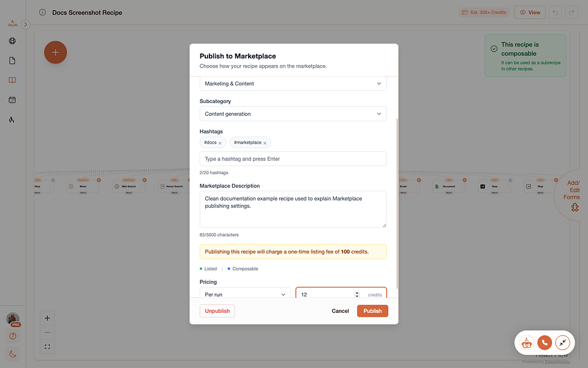Viewport: 588px width, 368px height.
Task: Click the listing fee warning notice
Action: [293, 251]
